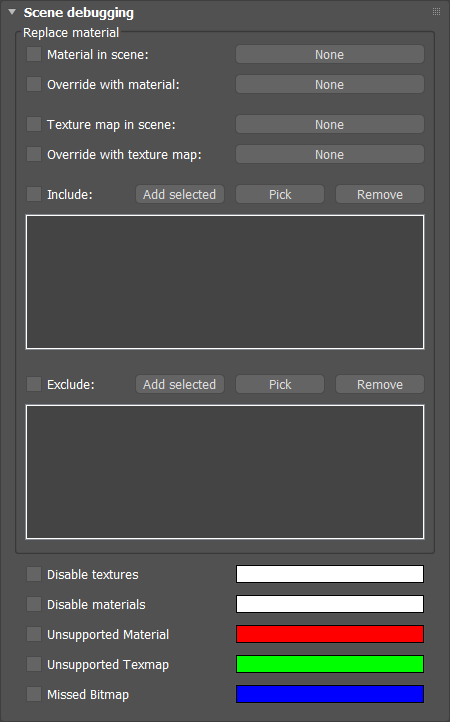The image size is (450, 722).
Task: Click Pick for the Include list
Action: pyautogui.click(x=280, y=194)
